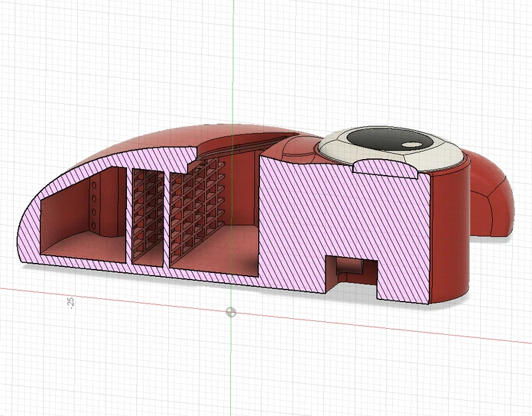The height and width of the screenshot is (416, 532).
Task: Select the rectangular notch at the model's bottom
Action: pos(352,275)
